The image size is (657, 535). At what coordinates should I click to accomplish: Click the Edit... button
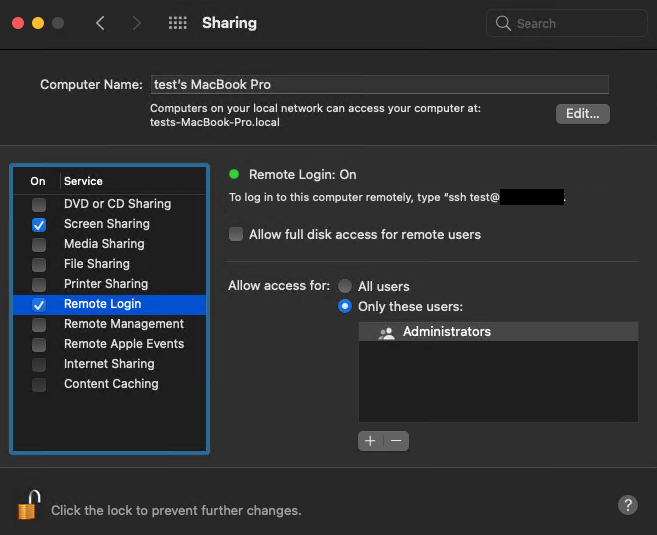[582, 114]
